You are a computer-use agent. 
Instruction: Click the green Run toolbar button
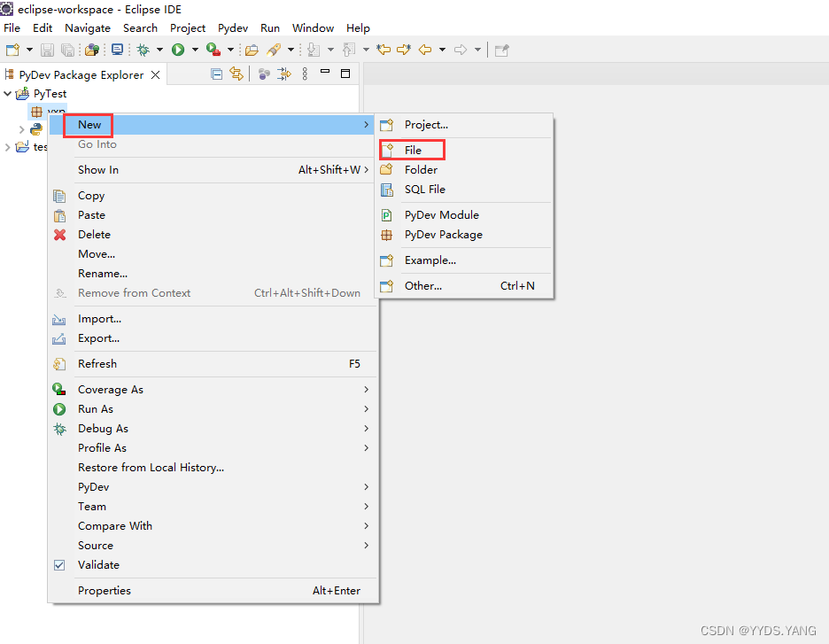click(x=178, y=50)
